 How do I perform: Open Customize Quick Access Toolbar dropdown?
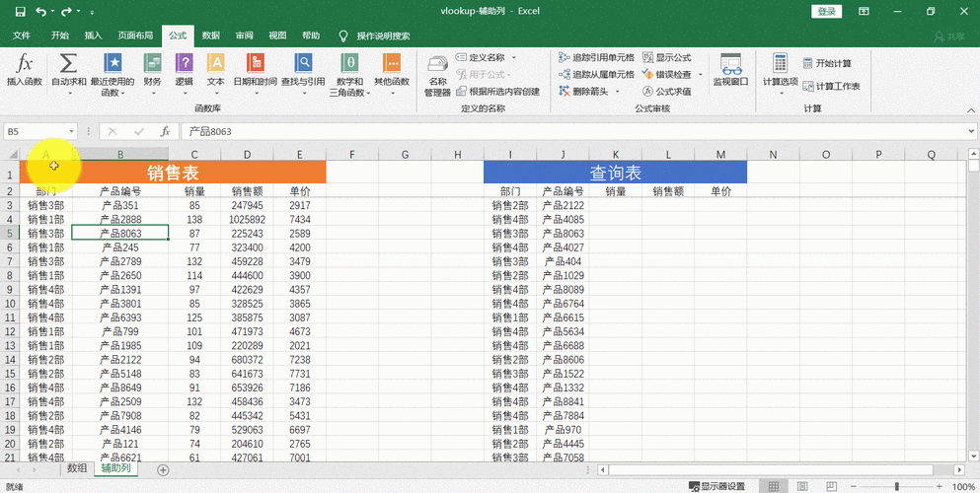click(x=92, y=12)
